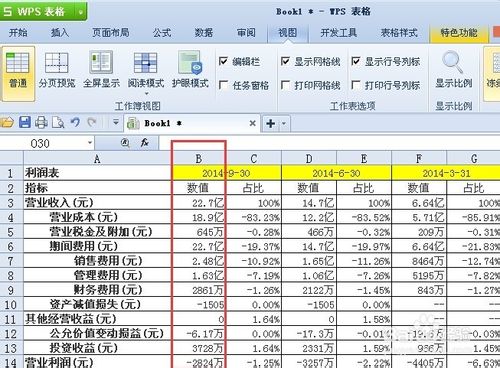Screen dimensions: 500x368
Task: Open the 显示比例 zoom magnifier
Action: (453, 70)
